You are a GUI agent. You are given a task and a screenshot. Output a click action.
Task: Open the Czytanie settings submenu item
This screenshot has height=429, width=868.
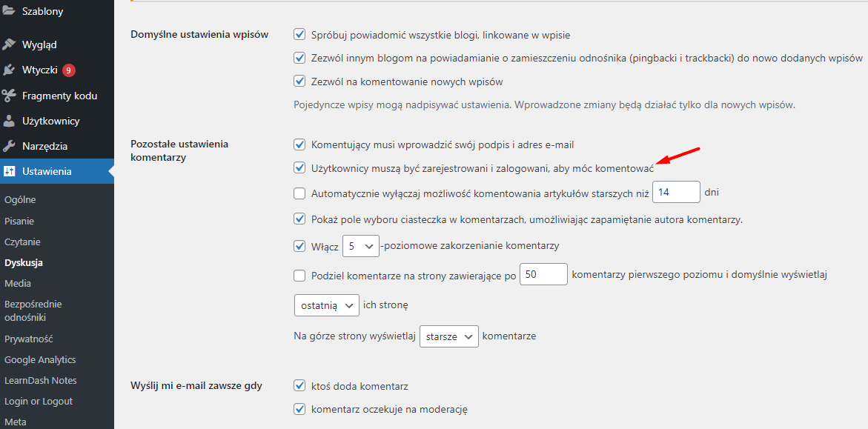click(22, 242)
